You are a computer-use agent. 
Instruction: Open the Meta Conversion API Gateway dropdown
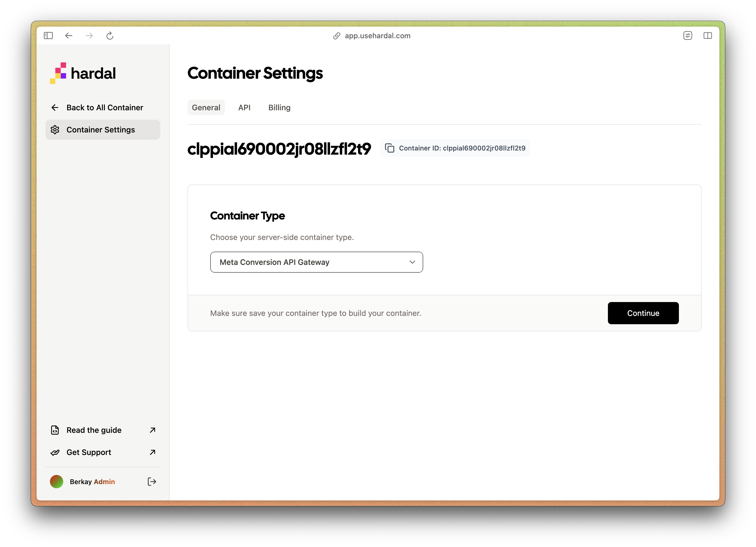316,262
